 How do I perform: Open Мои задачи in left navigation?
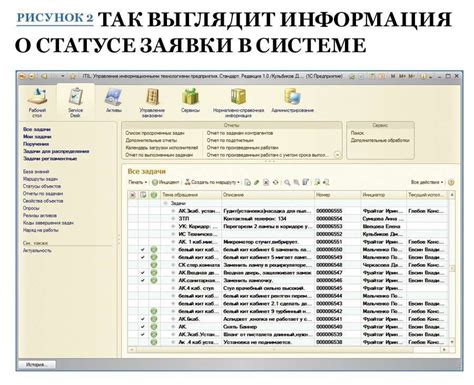[37, 137]
